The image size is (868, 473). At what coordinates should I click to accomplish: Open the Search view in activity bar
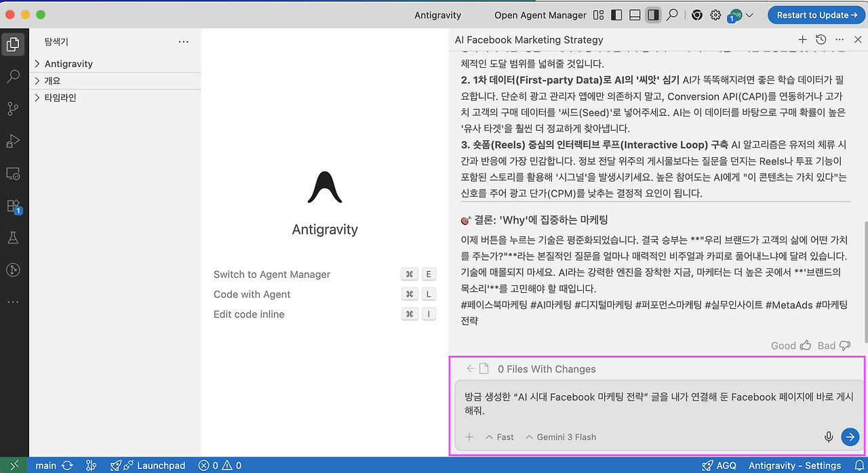tap(12, 77)
